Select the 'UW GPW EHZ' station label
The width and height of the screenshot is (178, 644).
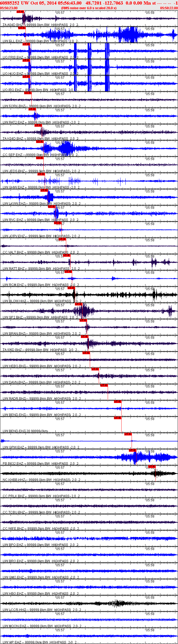pos(14,447)
